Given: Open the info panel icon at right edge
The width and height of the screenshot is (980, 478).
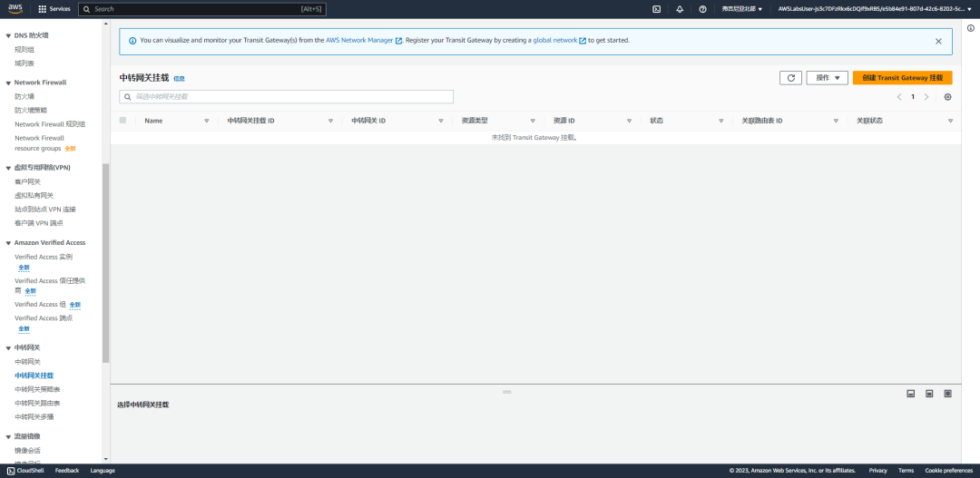Looking at the screenshot, I should [x=971, y=28].
